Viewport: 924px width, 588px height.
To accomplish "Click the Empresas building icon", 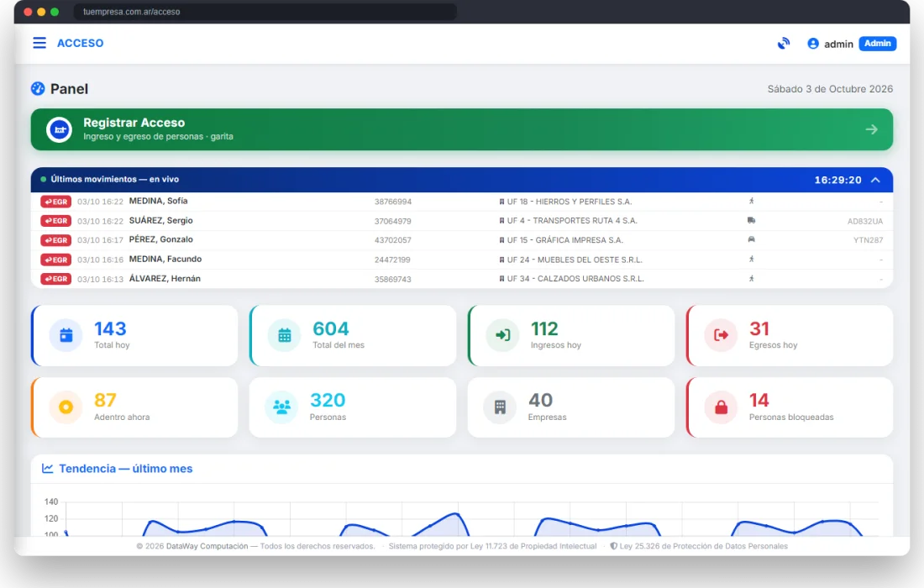I will pyautogui.click(x=500, y=407).
